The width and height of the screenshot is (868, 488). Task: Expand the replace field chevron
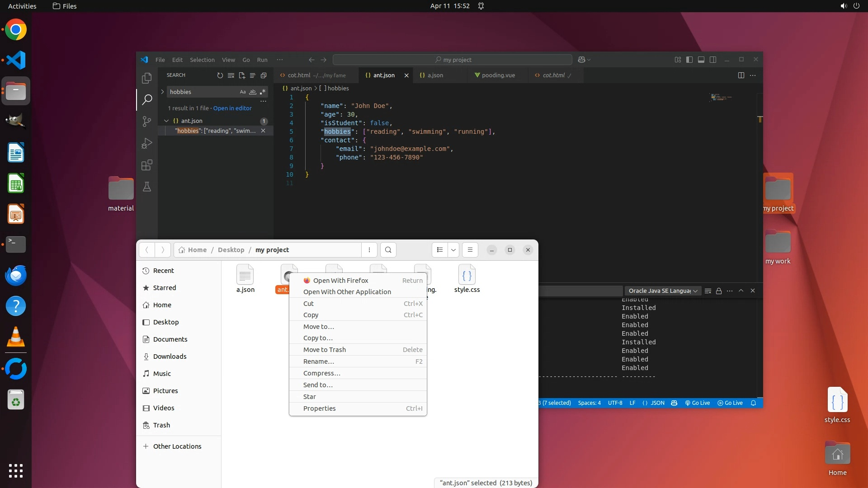click(x=162, y=92)
